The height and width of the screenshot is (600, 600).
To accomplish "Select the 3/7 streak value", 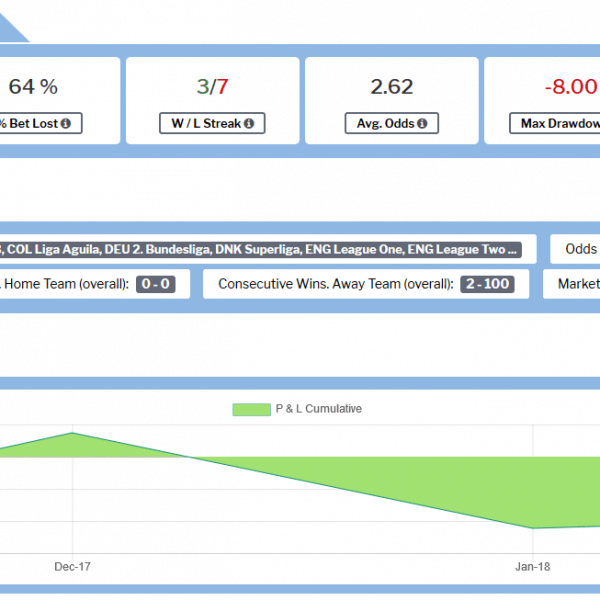I will click(x=212, y=87).
